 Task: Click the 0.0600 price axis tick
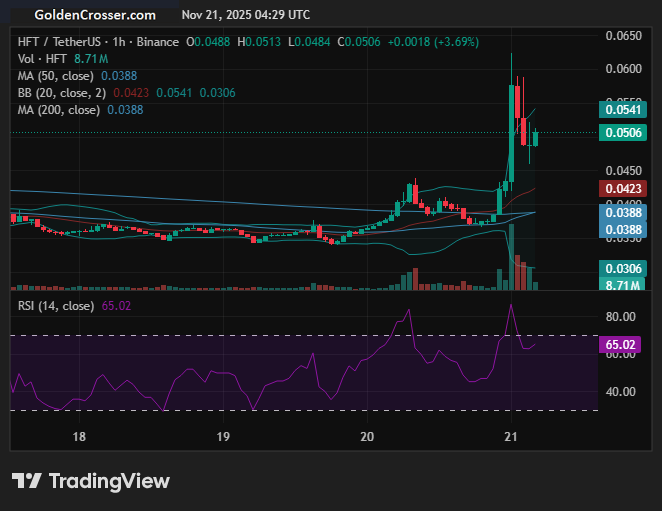point(624,69)
